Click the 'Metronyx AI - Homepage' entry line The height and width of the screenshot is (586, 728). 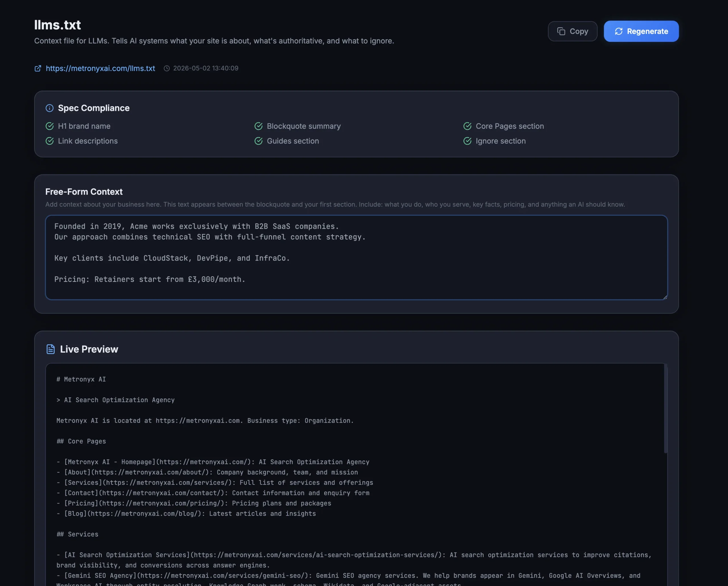(x=213, y=462)
